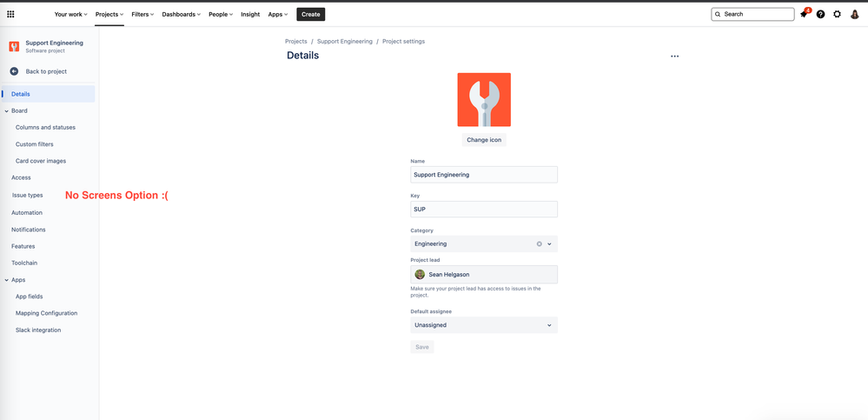The width and height of the screenshot is (868, 420).
Task: Open Columns and statuses settings
Action: [45, 128]
